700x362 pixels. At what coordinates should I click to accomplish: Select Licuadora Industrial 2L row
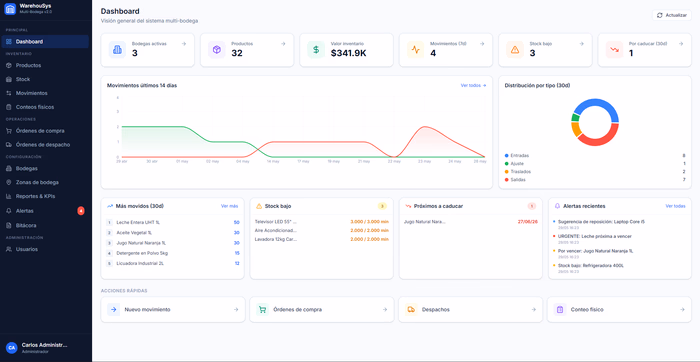pos(173,263)
